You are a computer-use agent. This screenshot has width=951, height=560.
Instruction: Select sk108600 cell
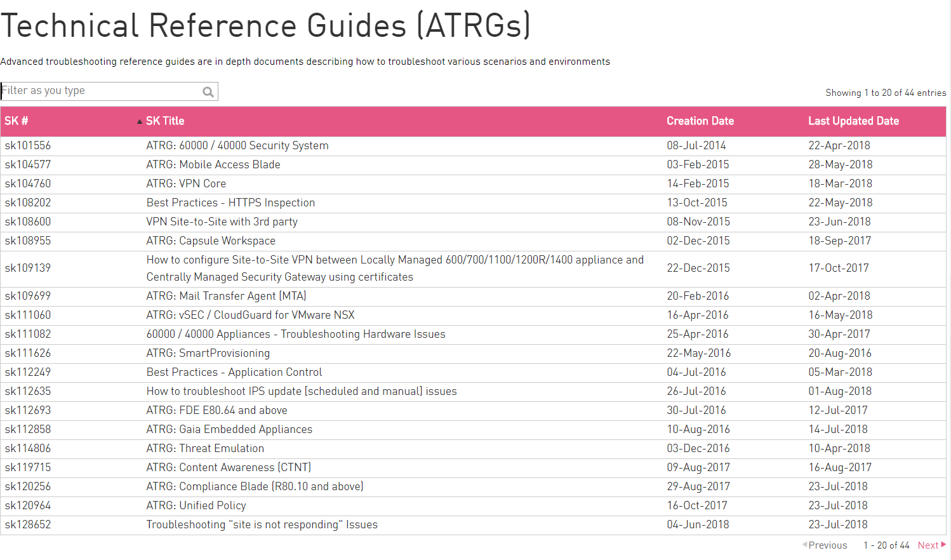(28, 222)
